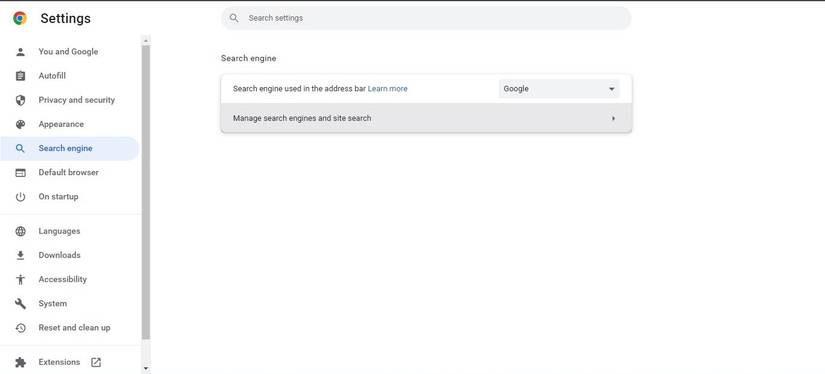Open Default browser settings

click(x=69, y=173)
